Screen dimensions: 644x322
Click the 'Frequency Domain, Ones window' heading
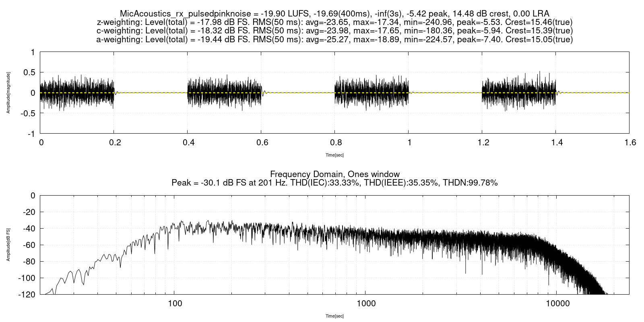click(x=334, y=174)
